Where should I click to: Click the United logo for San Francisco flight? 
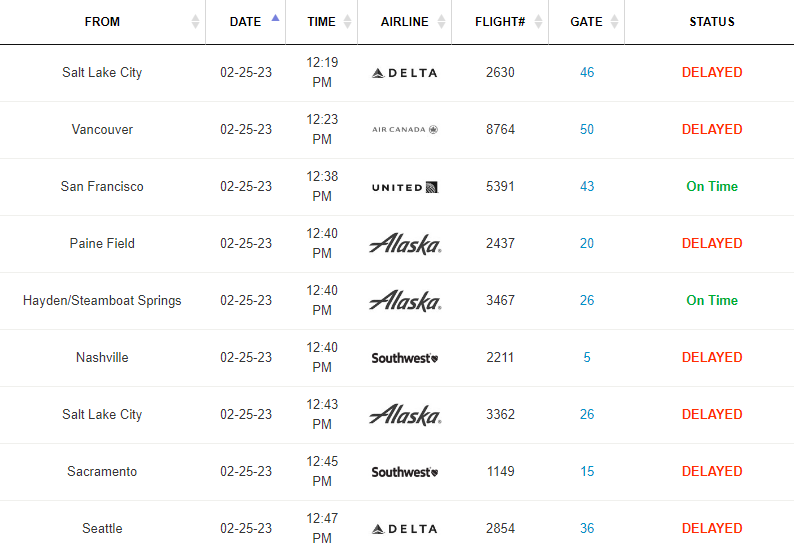(x=404, y=187)
